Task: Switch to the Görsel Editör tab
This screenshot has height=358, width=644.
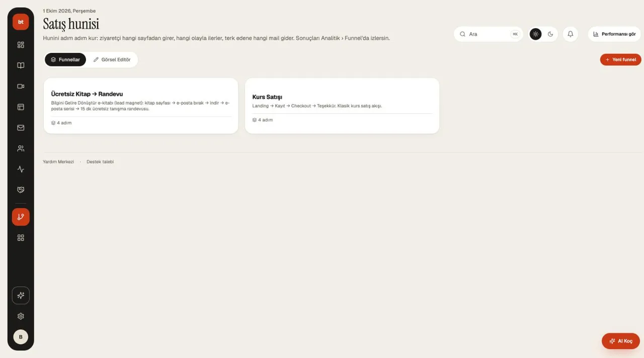Action: pyautogui.click(x=112, y=59)
